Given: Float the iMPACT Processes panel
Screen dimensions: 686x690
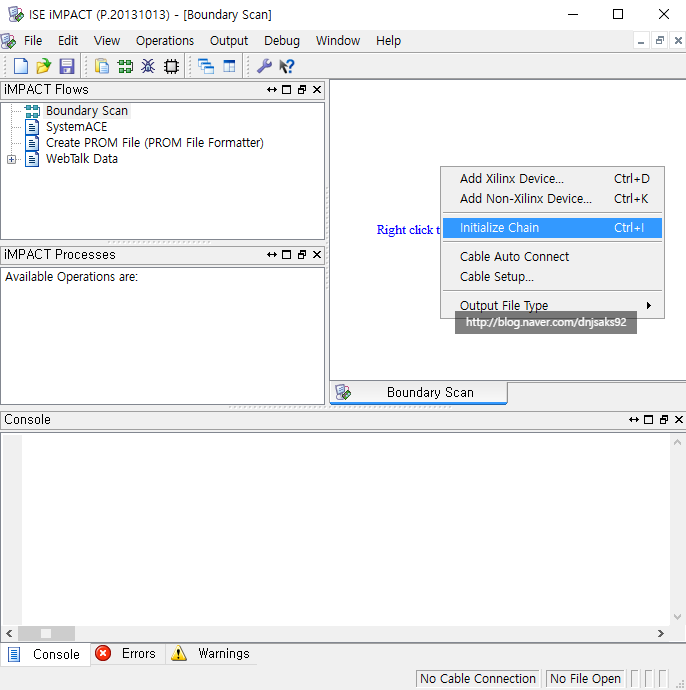Looking at the screenshot, I should (x=302, y=255).
